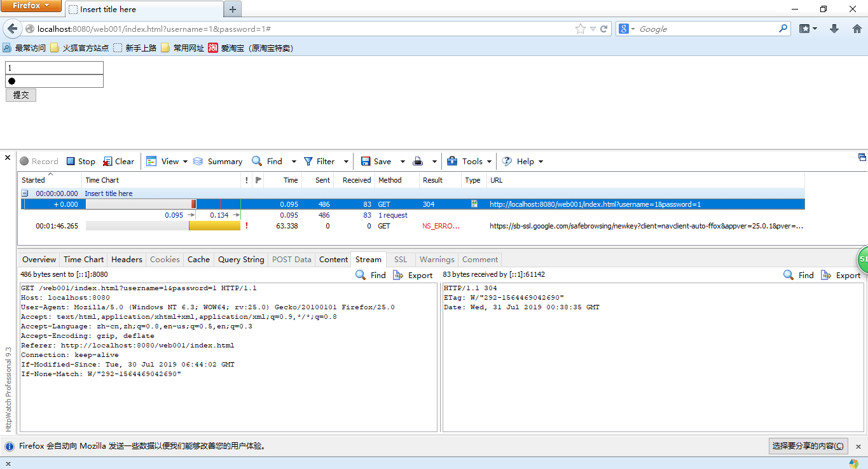This screenshot has width=868, height=469.
Task: Click the HttpWatch toolbar Find button
Action: [x=267, y=161]
